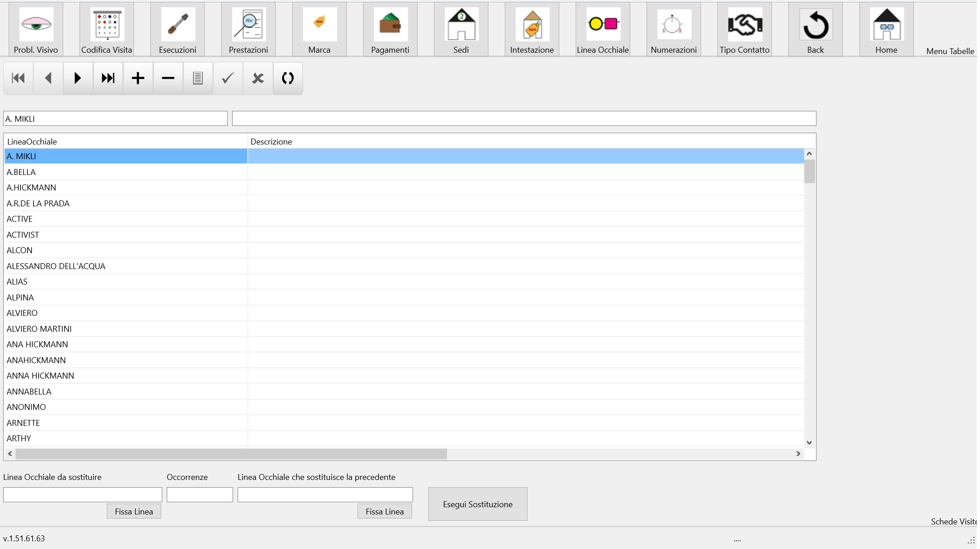
Task: Go to the previous record
Action: pos(48,78)
